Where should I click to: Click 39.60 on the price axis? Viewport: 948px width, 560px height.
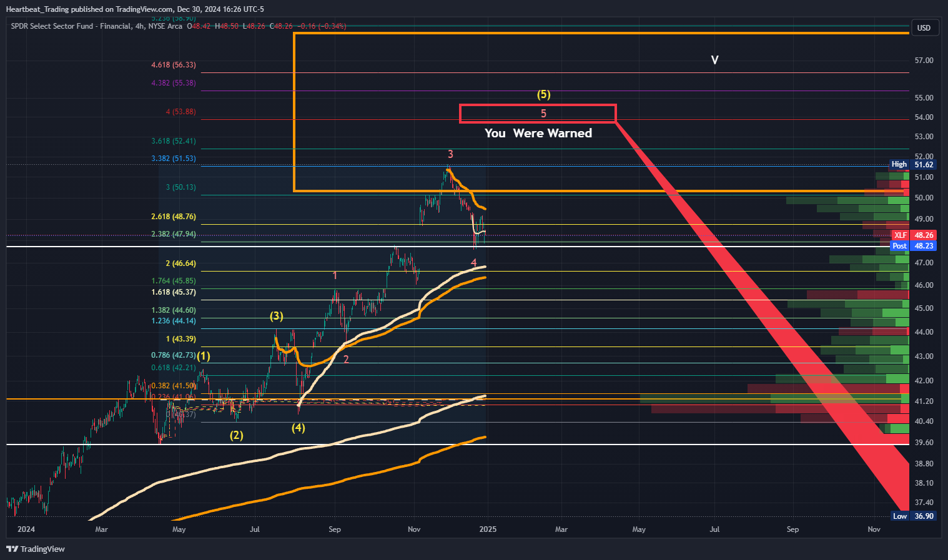point(924,443)
